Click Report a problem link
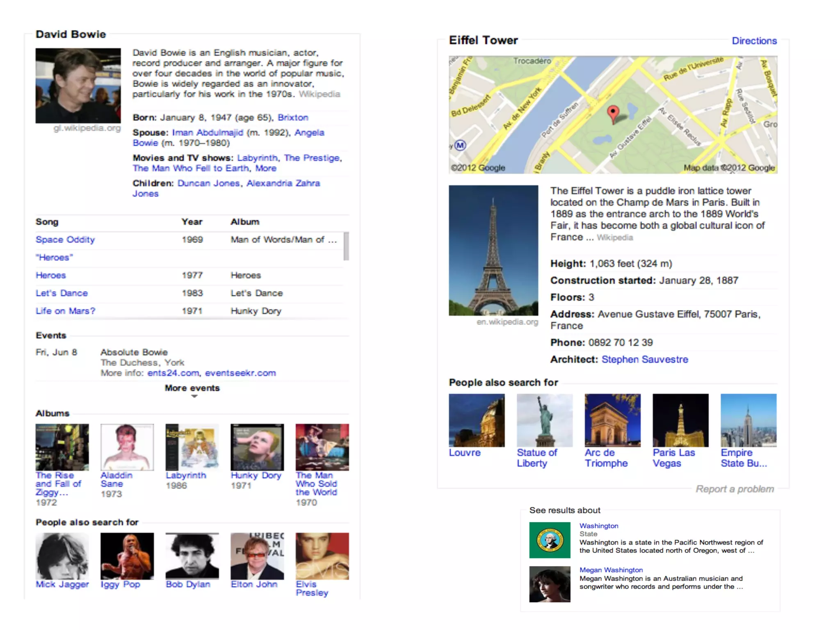 tap(735, 489)
